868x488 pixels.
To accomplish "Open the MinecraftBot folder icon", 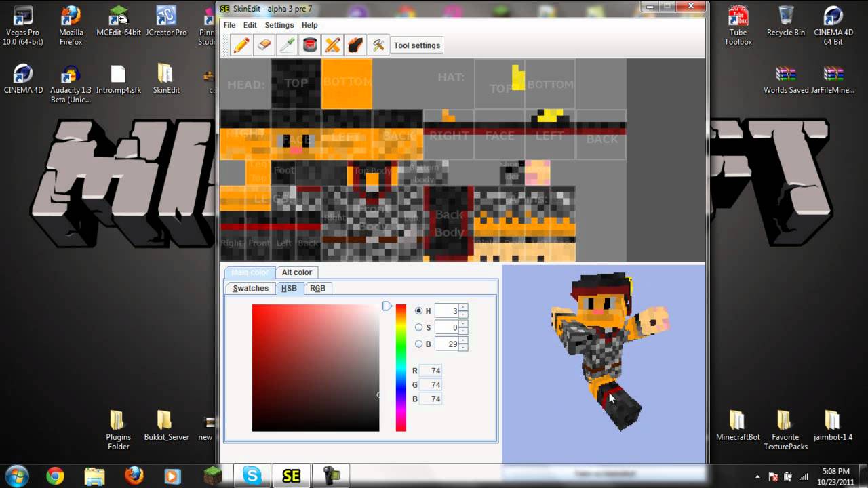I will tap(738, 426).
